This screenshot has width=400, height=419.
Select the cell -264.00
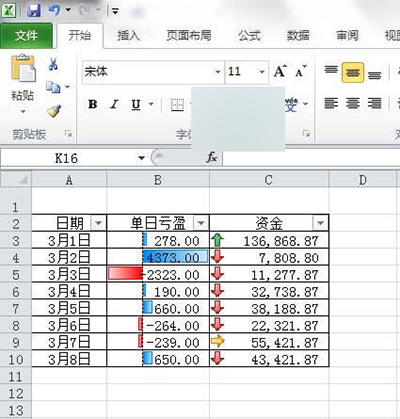[x=158, y=325]
